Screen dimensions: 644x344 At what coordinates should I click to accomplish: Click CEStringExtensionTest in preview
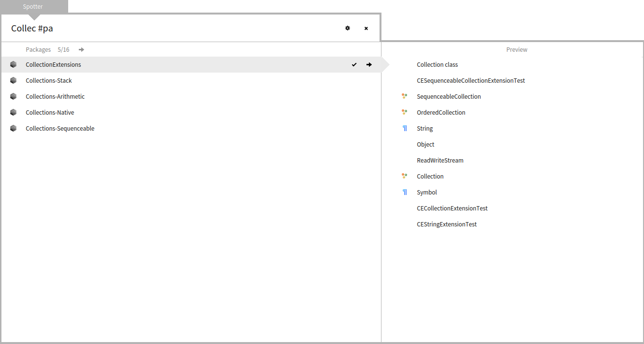pyautogui.click(x=447, y=224)
